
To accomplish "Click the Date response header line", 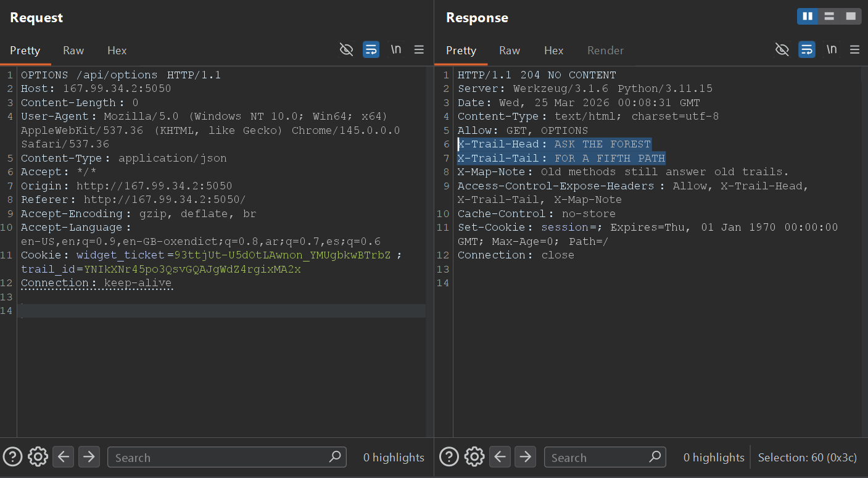I will tap(579, 103).
